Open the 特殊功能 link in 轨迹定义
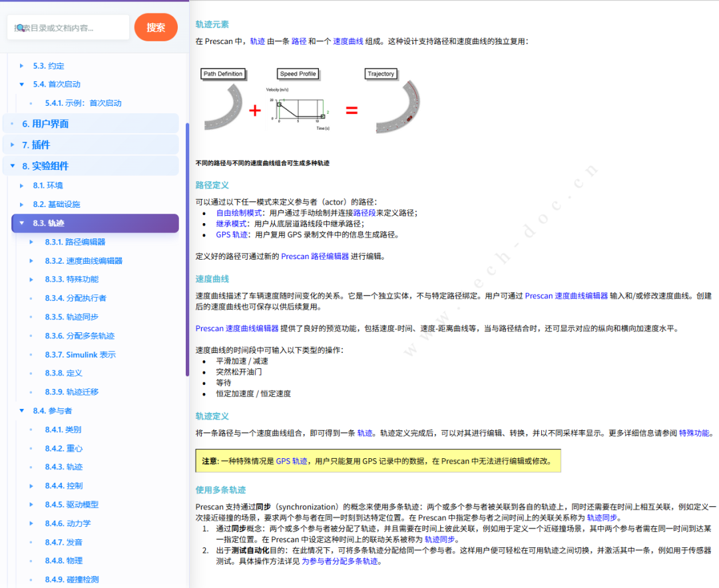Viewport: 719px width, 588px height. tap(694, 433)
